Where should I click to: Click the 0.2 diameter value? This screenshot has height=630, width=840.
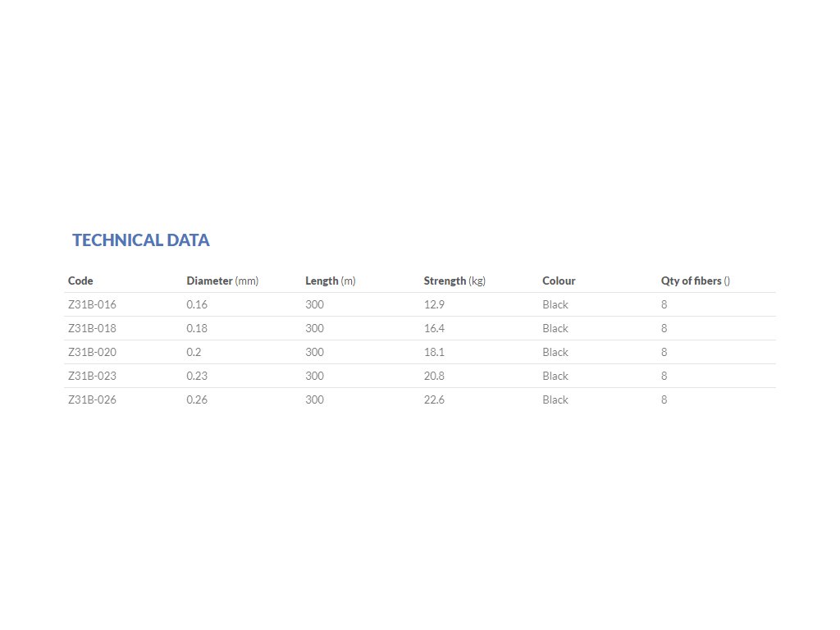click(194, 352)
